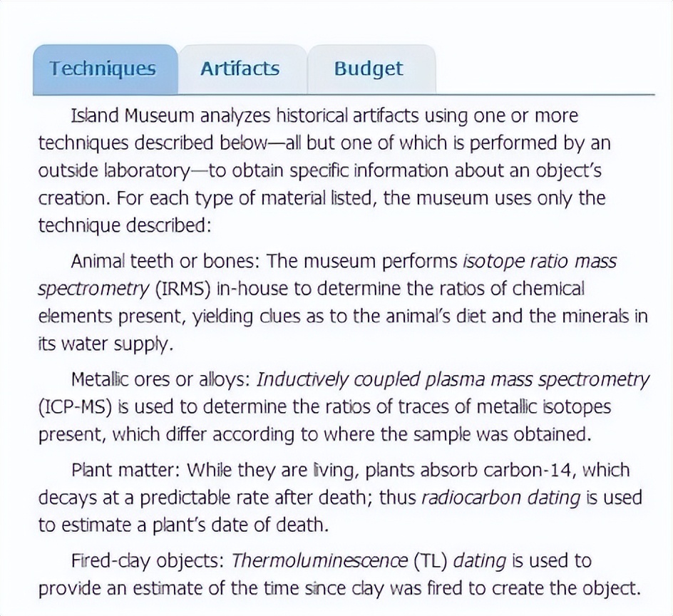Screen dimensions: 673x616
Task: Click the "(TL)" abbreviation
Action: click(x=430, y=560)
